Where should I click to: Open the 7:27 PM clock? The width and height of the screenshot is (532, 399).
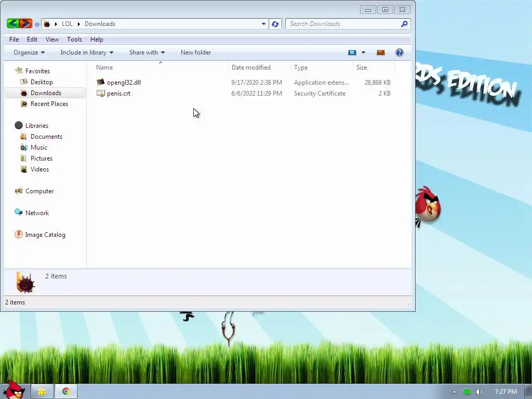point(506,392)
